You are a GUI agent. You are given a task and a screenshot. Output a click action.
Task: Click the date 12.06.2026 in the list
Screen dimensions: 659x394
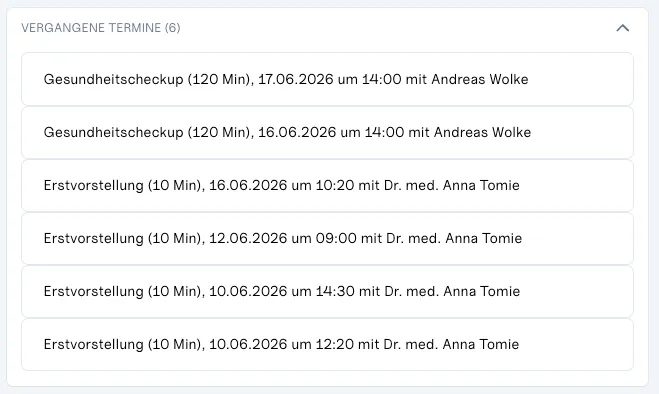point(248,238)
